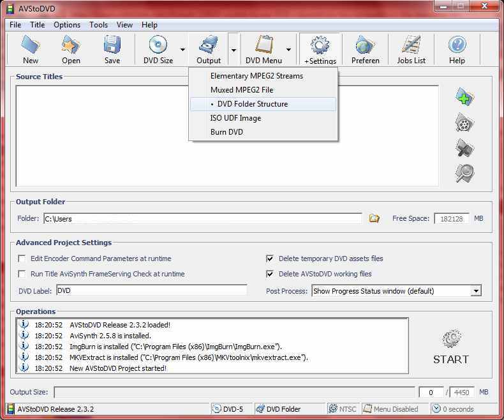Image resolution: width=504 pixels, height=420 pixels.
Task: Open the Options menu
Action: pos(67,25)
